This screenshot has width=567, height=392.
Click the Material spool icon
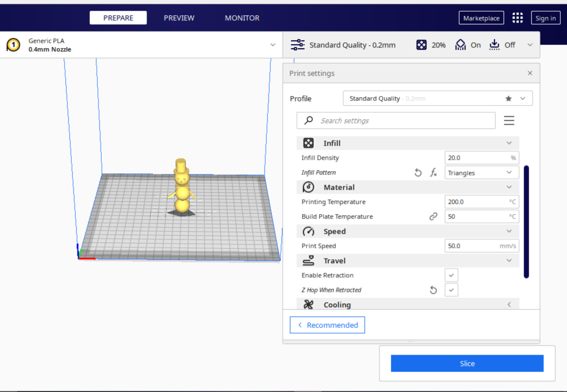pos(309,187)
